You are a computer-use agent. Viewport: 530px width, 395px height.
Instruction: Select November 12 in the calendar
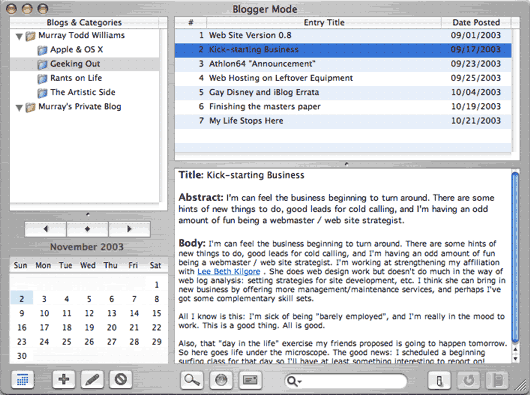point(89,313)
